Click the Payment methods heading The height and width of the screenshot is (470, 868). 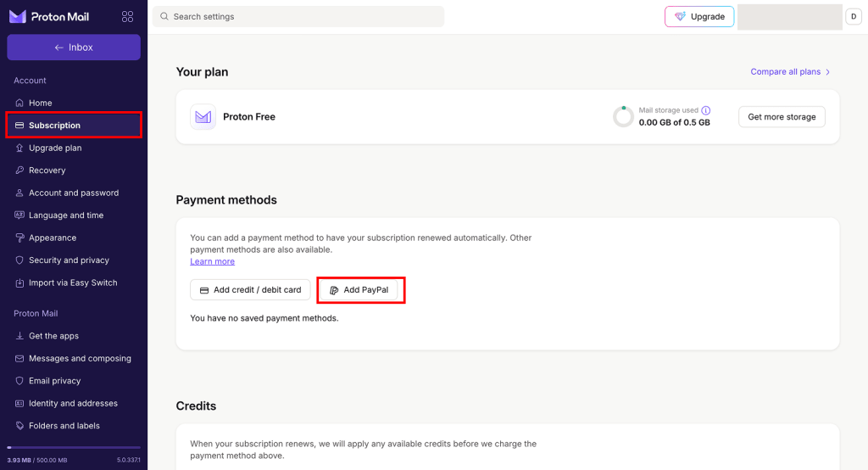pyautogui.click(x=226, y=200)
